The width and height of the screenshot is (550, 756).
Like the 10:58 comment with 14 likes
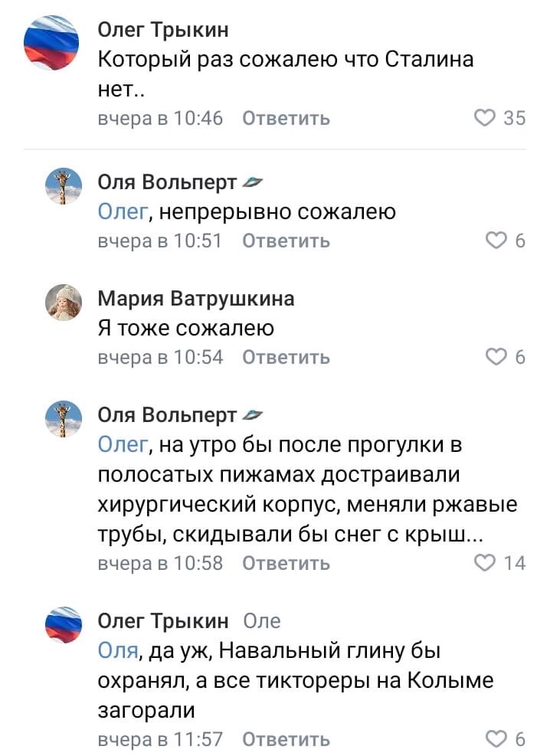(485, 564)
